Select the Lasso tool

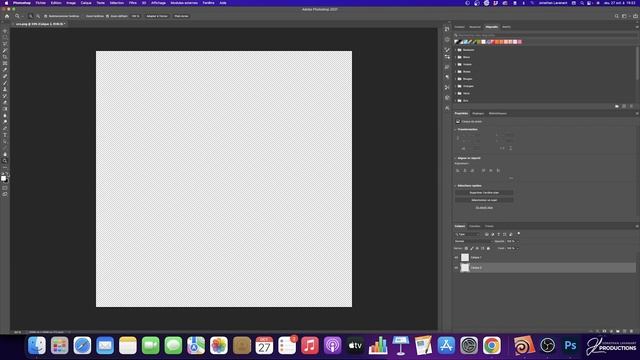click(5, 44)
